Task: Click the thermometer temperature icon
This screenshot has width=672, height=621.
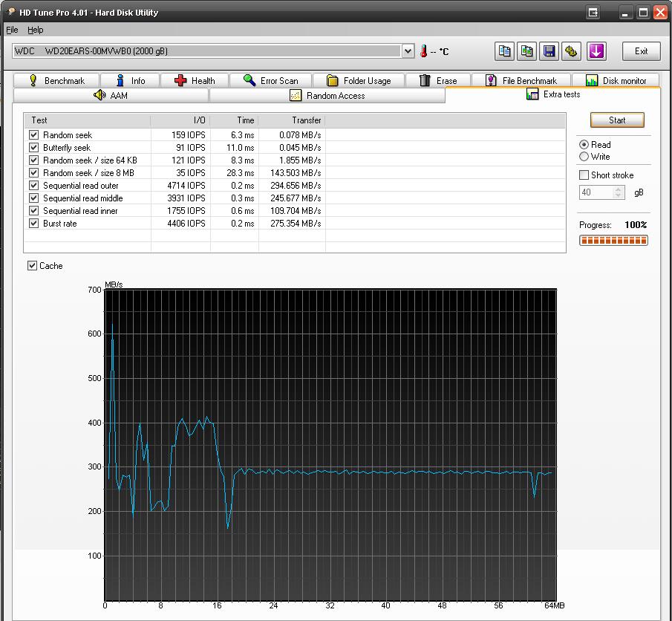Action: tap(423, 51)
